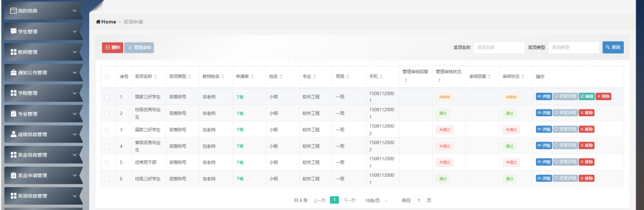
Task: Open the 10条/页 page size dropdown
Action: click(377, 200)
